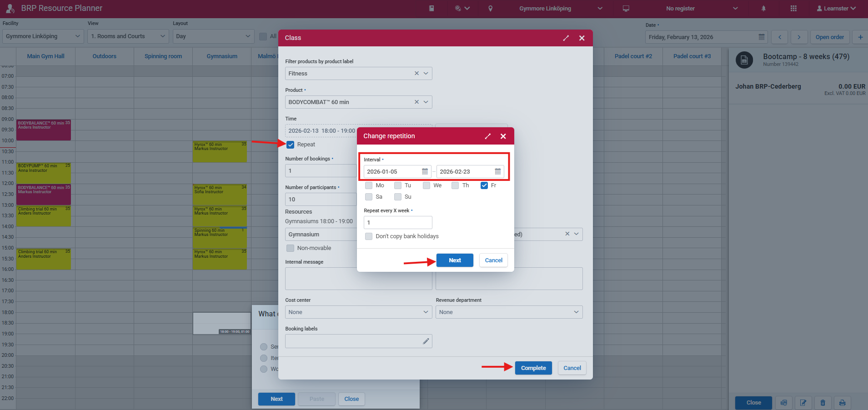Expand the Change repetition dialog

[x=487, y=136]
